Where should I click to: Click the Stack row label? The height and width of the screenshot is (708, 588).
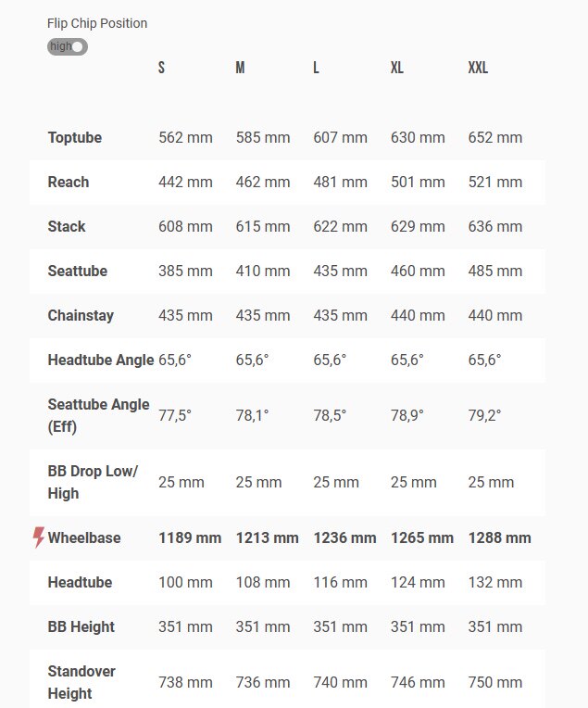point(67,226)
